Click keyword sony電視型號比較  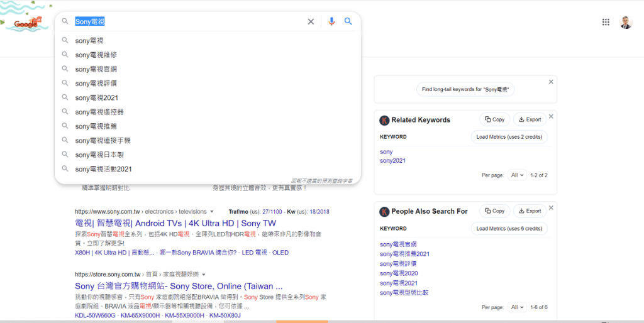coord(404,293)
